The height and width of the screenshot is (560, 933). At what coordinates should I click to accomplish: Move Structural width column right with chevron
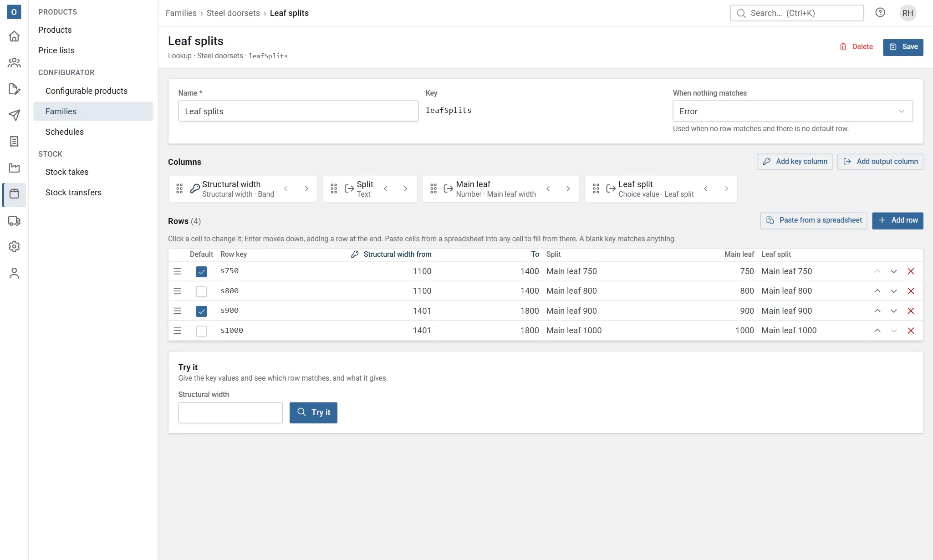pyautogui.click(x=306, y=188)
